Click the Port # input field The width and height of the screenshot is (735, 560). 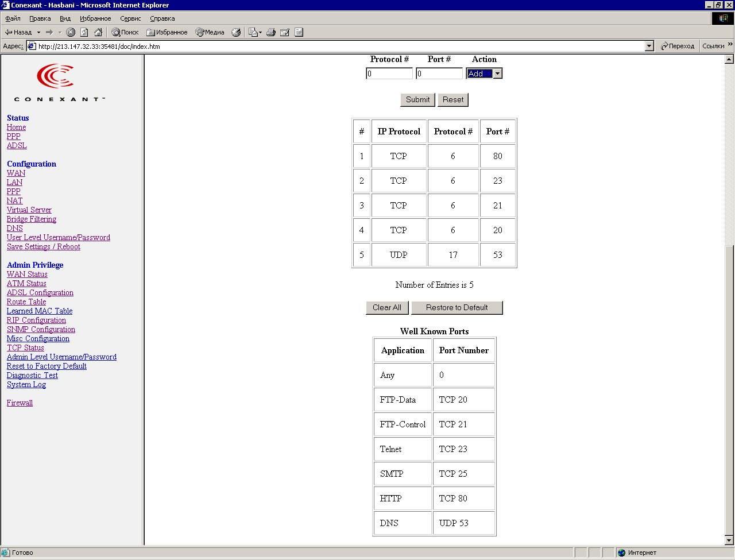pyautogui.click(x=439, y=74)
